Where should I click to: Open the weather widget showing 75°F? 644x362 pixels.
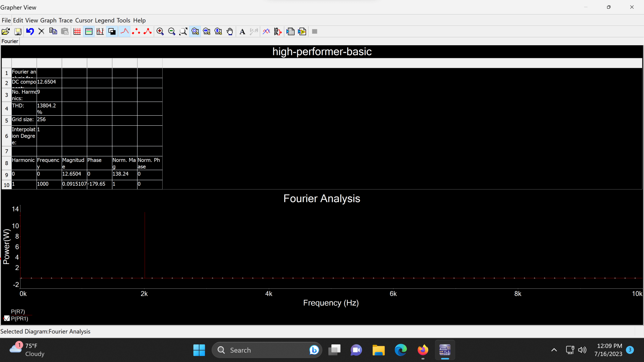pyautogui.click(x=27, y=350)
